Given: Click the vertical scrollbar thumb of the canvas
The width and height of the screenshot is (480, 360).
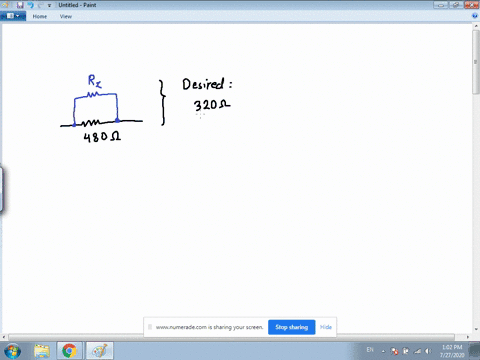Looking at the screenshot, I should tap(476, 62).
